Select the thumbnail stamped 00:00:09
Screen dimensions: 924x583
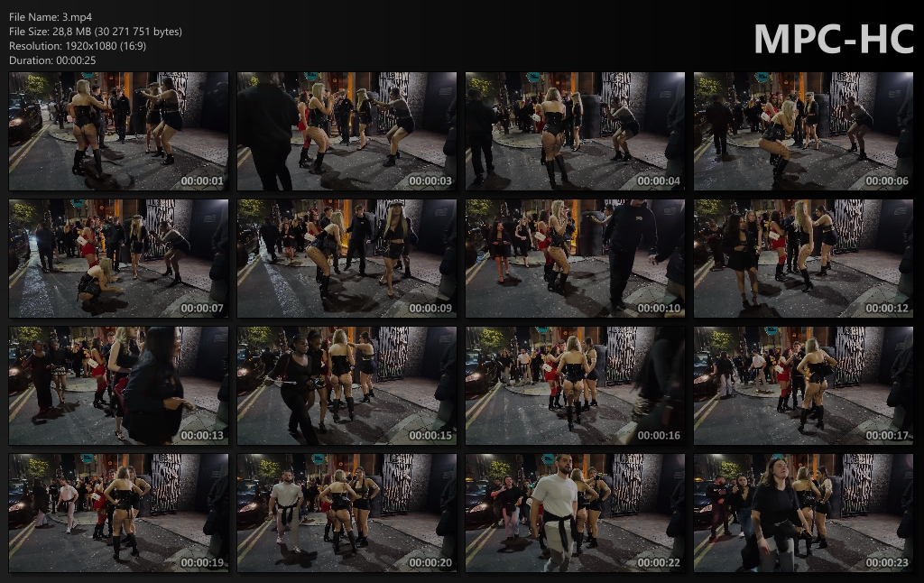(346, 259)
